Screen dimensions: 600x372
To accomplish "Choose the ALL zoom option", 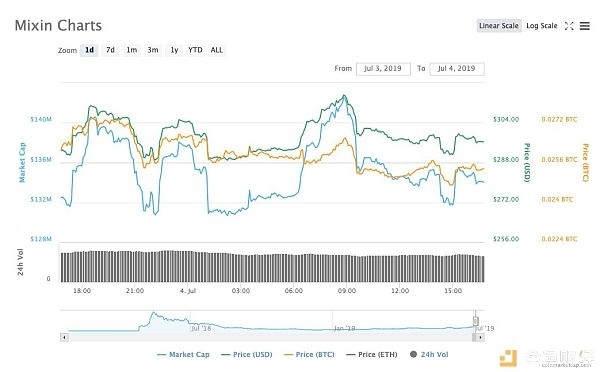I will [217, 50].
